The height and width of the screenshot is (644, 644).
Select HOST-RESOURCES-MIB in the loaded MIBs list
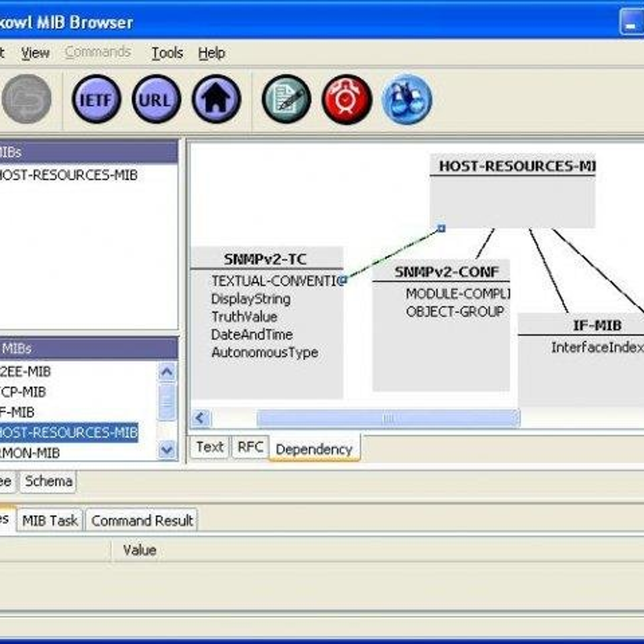(x=68, y=175)
